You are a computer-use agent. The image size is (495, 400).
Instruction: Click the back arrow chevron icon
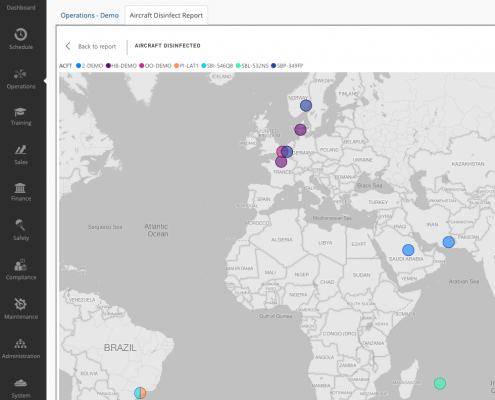point(68,46)
